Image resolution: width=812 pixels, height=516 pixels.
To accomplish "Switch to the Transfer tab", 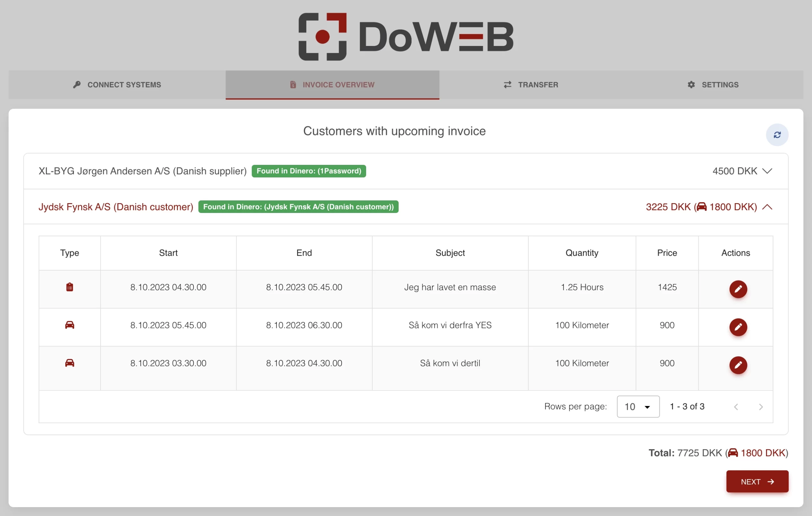I will [x=531, y=85].
